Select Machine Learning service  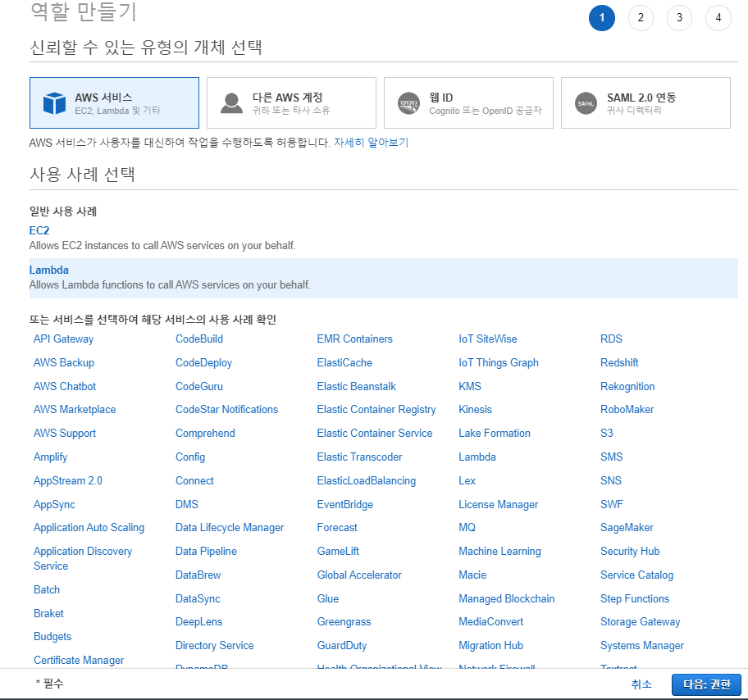click(499, 551)
